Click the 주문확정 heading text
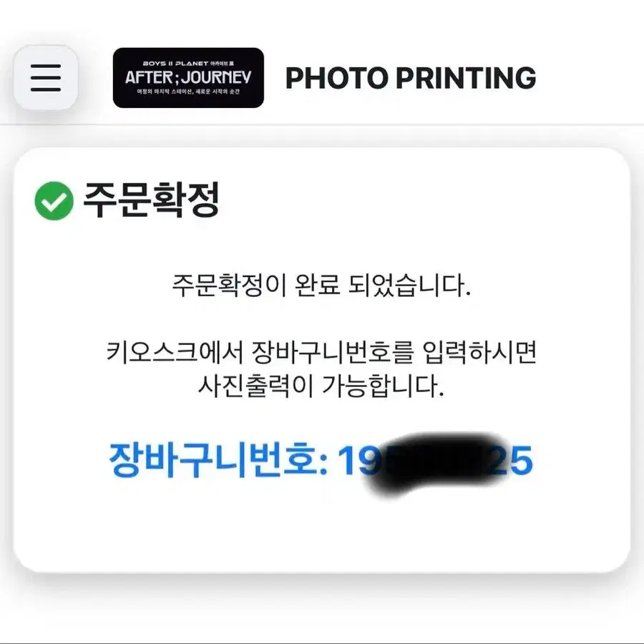The width and height of the screenshot is (644, 644). pyautogui.click(x=151, y=200)
